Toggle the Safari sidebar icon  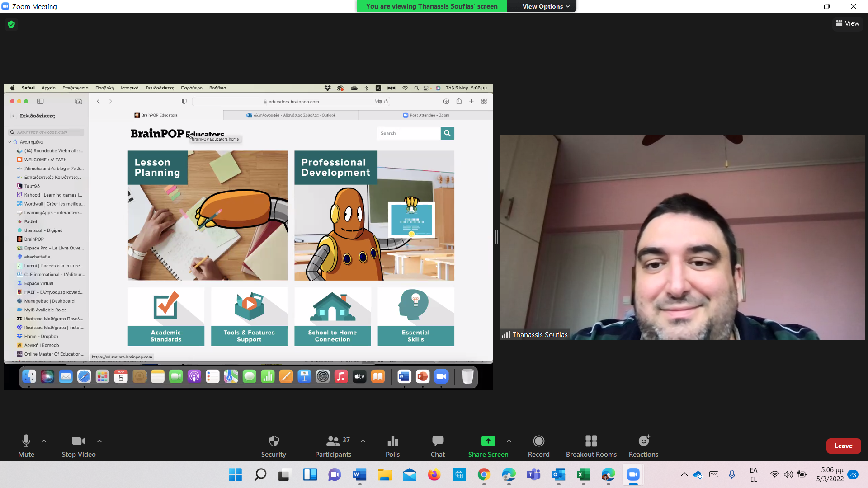(40, 101)
